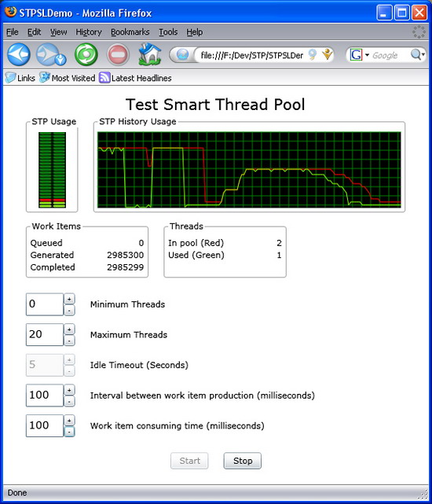Click the search magnifier icon

tap(416, 54)
